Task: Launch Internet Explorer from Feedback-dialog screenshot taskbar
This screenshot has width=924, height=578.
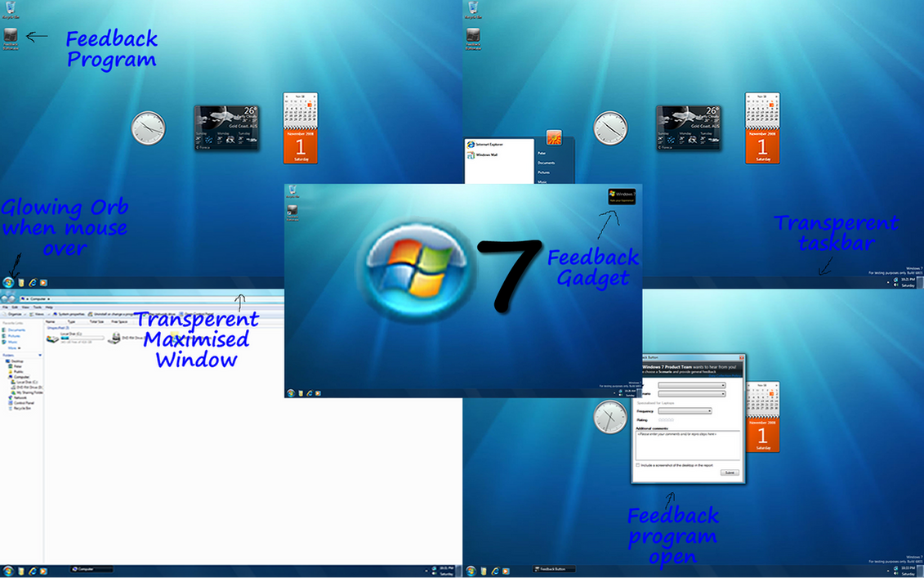Action: pyautogui.click(x=496, y=571)
